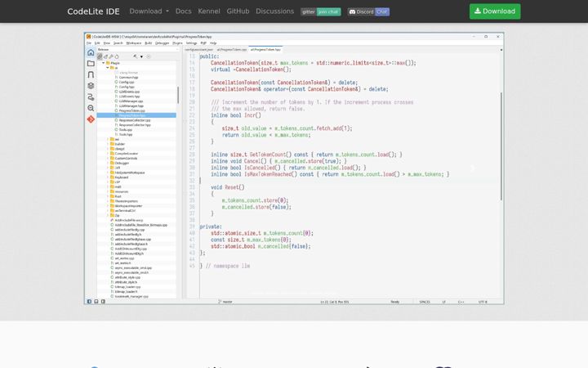Toggle the leftmost pane icon in IDE status bar

point(89,301)
